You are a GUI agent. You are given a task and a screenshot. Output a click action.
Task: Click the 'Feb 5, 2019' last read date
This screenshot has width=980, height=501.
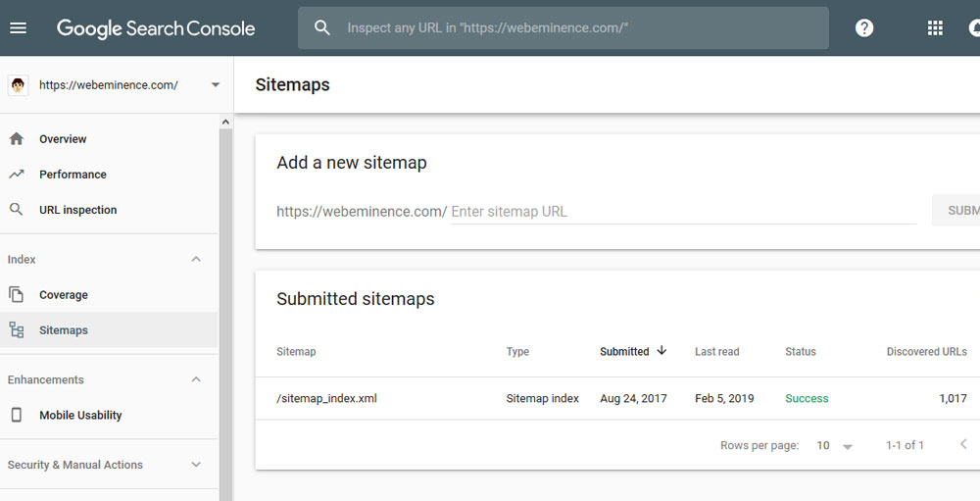point(724,398)
